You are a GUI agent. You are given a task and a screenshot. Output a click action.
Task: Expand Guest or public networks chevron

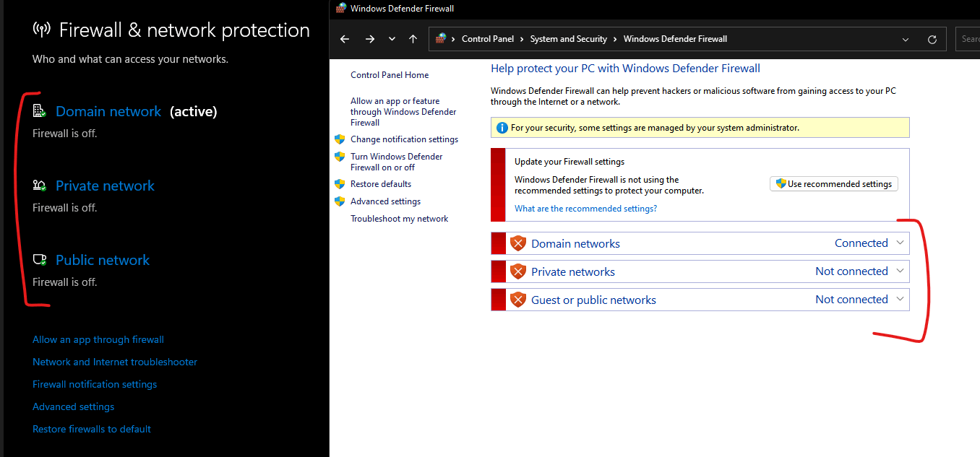pos(900,299)
